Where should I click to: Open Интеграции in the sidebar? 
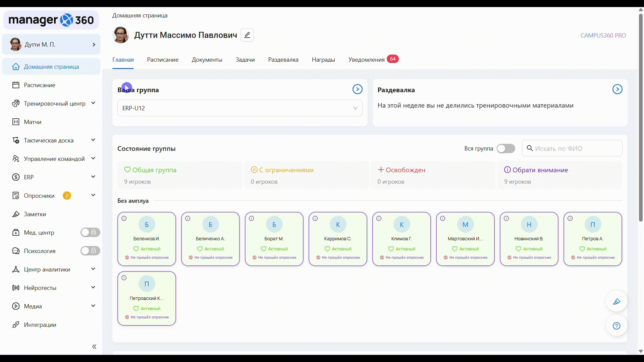(x=40, y=325)
